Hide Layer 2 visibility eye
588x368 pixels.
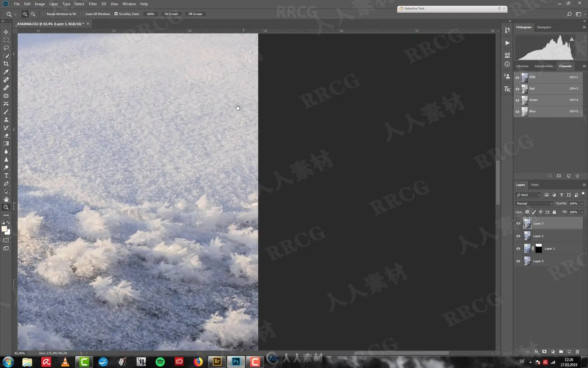[x=518, y=236]
